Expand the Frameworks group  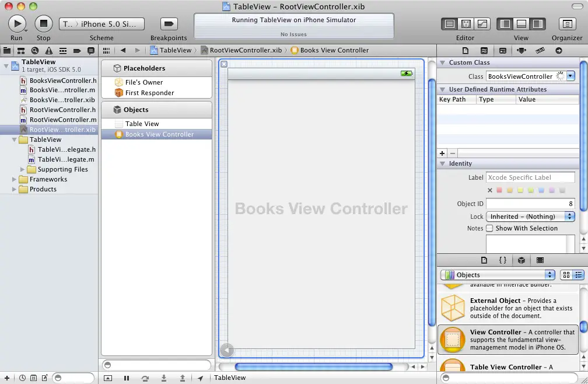(x=15, y=179)
